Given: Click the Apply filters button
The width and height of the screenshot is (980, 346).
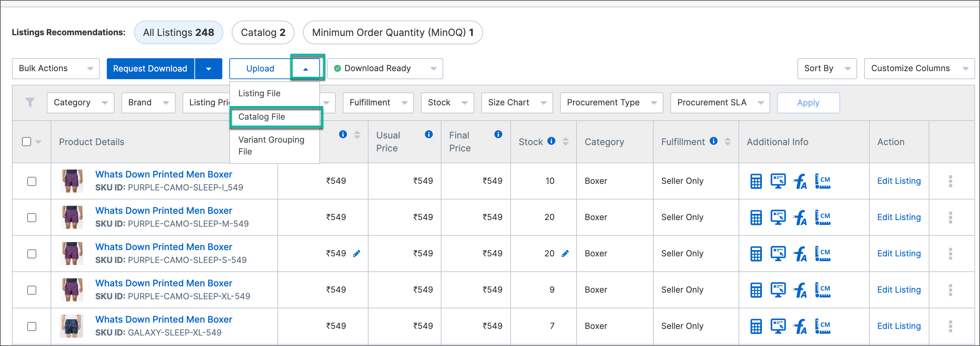Looking at the screenshot, I should click(808, 103).
